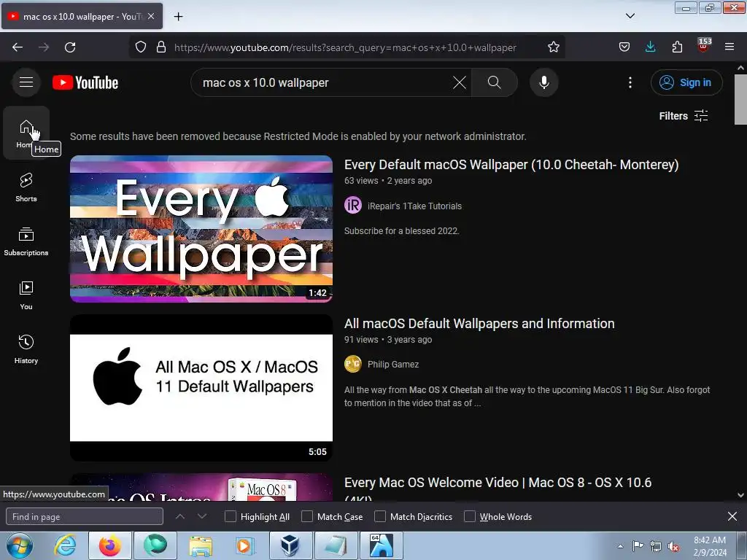Reload the page with the refresh icon
Image resolution: width=747 pixels, height=560 pixels.
pos(70,47)
